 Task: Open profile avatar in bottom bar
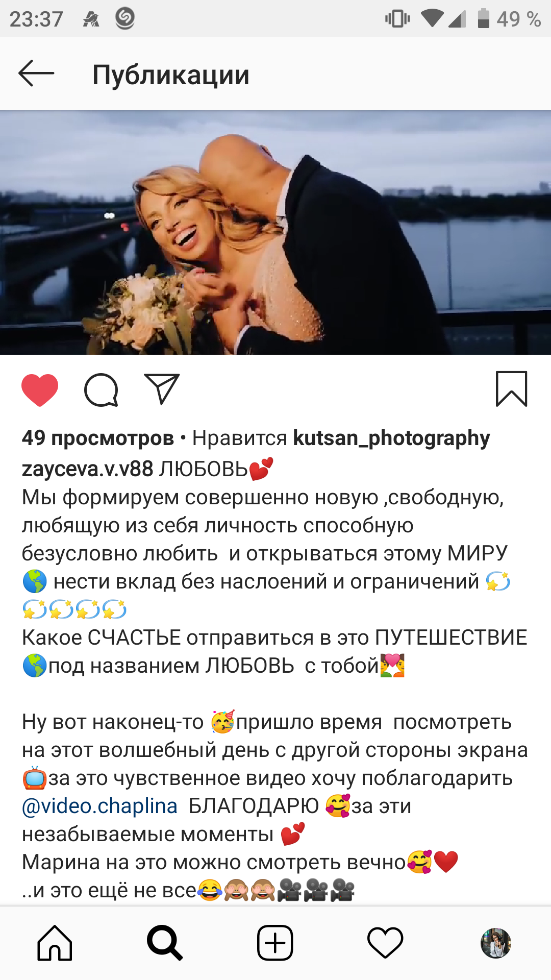coord(496,943)
